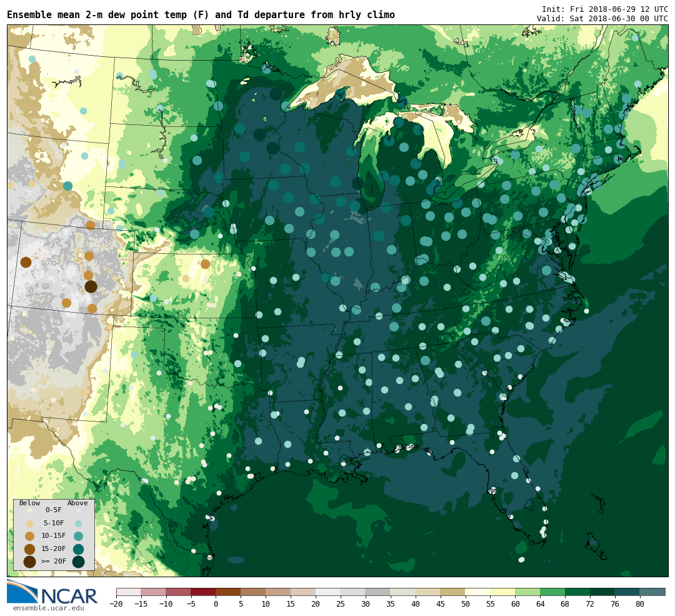Open the ensemble.ucar.edu link text
The height and width of the screenshot is (616, 675).
[x=48, y=608]
